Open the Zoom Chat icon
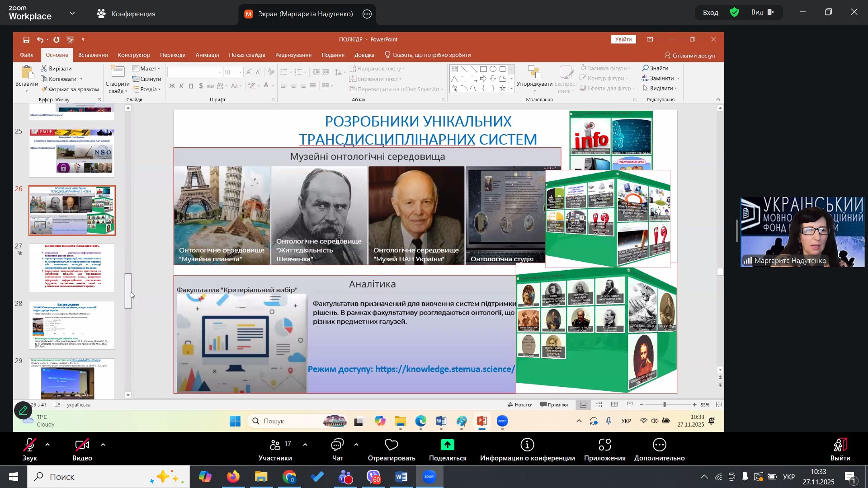The width and height of the screenshot is (868, 488). pyautogui.click(x=337, y=446)
